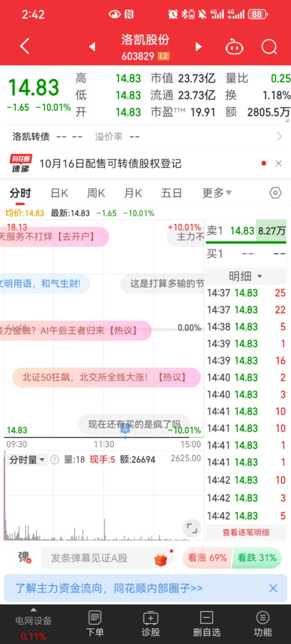
Task: Tap the volume help question-mark icon
Action: tap(55, 460)
